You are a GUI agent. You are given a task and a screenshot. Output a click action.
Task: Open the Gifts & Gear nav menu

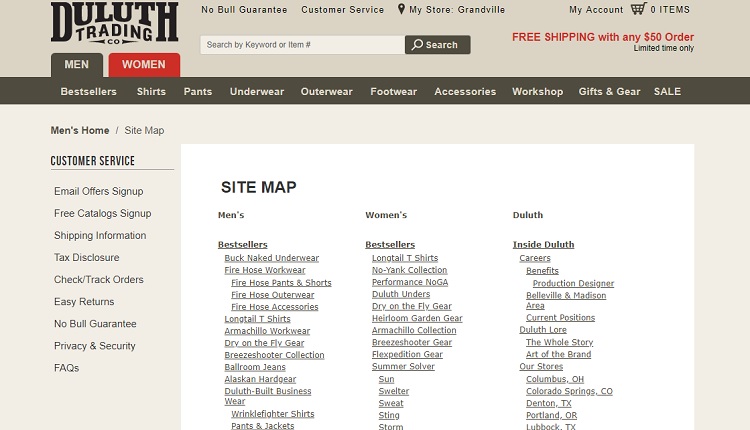click(609, 91)
